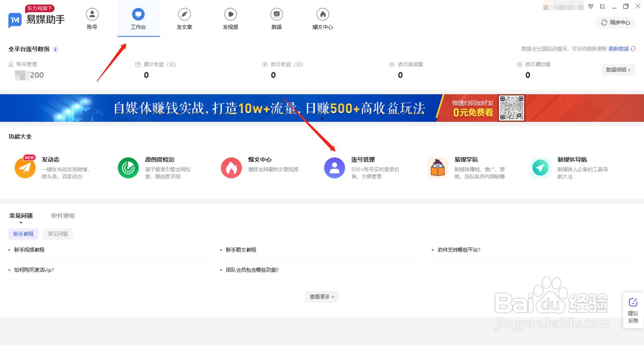The height and width of the screenshot is (345, 644).
Task: Click the QR code on the banner
Action: pos(512,108)
